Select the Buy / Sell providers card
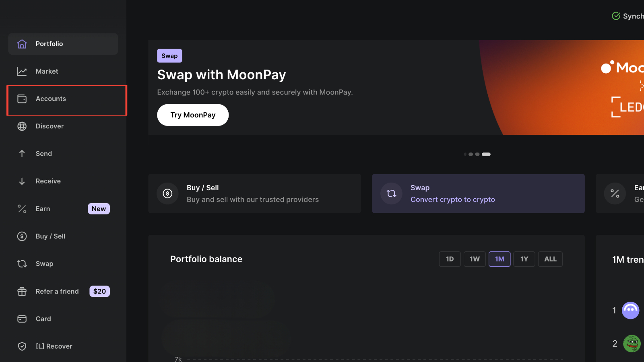 tap(254, 193)
